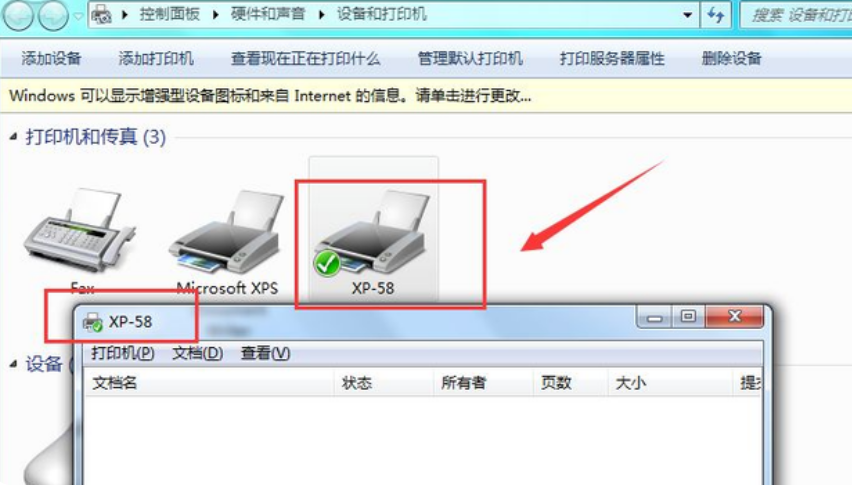Click the back navigation arrow button

[x=18, y=16]
